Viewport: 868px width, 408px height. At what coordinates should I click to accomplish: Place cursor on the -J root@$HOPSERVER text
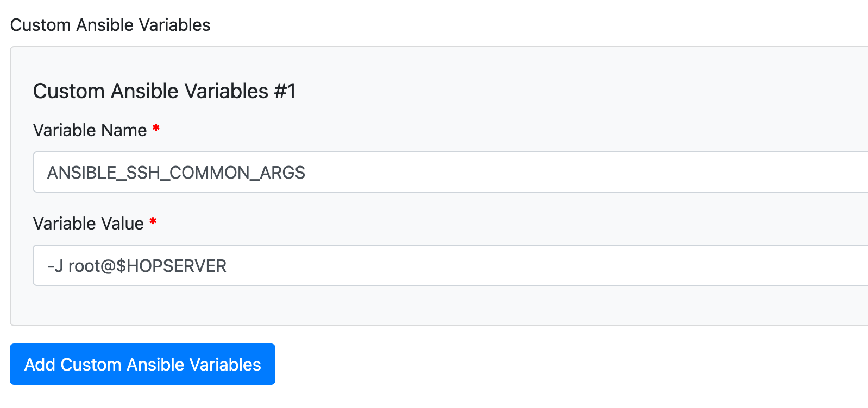pyautogui.click(x=137, y=266)
